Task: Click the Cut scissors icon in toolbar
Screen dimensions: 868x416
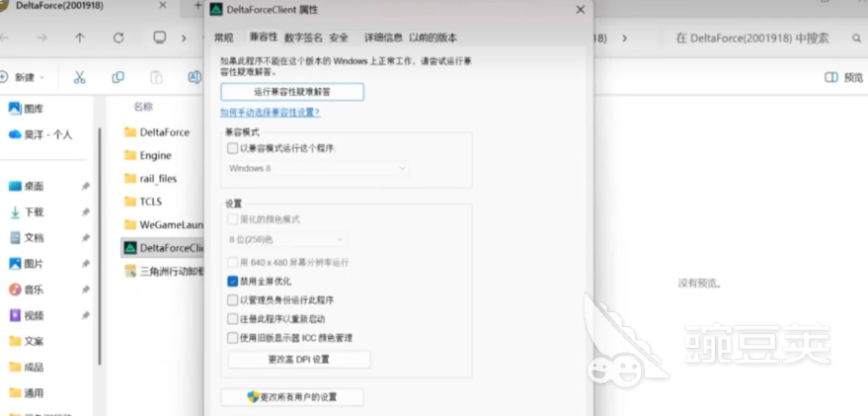Action: coord(79,77)
